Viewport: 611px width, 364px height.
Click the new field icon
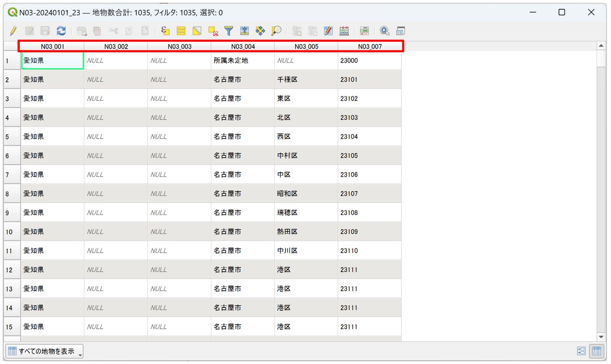tap(297, 31)
